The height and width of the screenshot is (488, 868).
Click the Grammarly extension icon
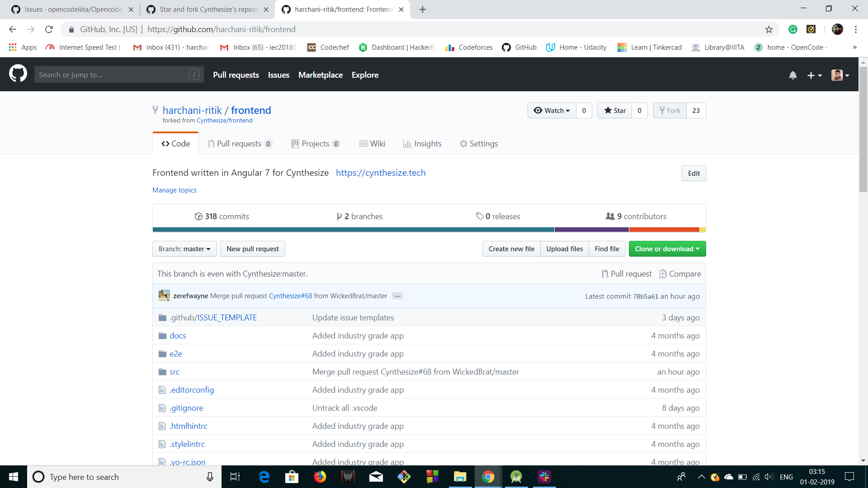(x=793, y=29)
